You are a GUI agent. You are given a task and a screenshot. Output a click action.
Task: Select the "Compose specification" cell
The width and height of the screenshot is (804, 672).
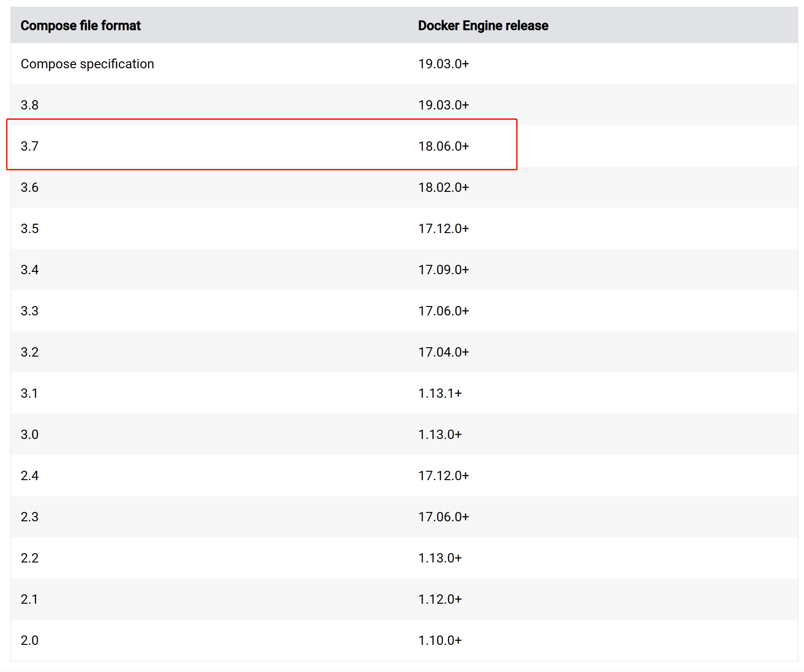[88, 64]
